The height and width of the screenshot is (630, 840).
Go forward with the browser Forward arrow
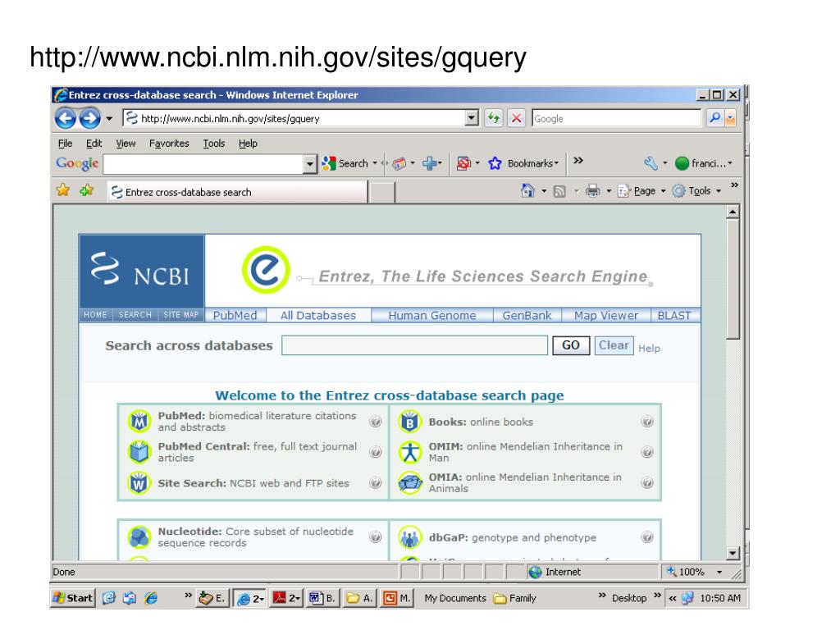point(89,118)
